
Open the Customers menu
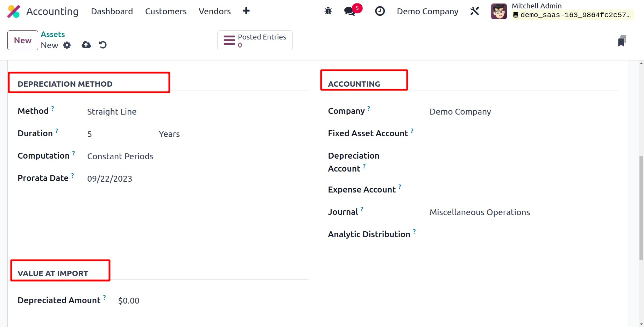click(166, 12)
